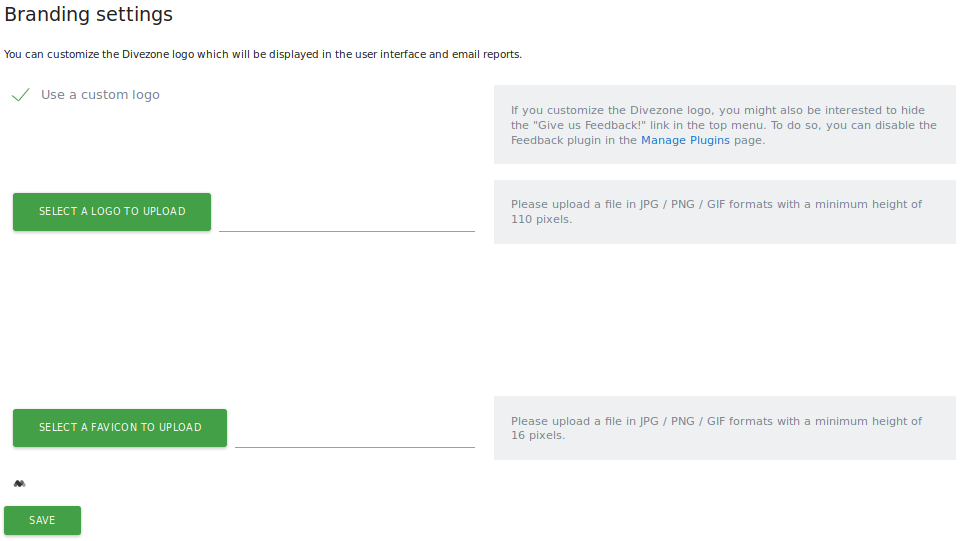Image resolution: width=960 pixels, height=541 pixels.
Task: Toggle the green checkmark for custom logo
Action: pyautogui.click(x=20, y=95)
